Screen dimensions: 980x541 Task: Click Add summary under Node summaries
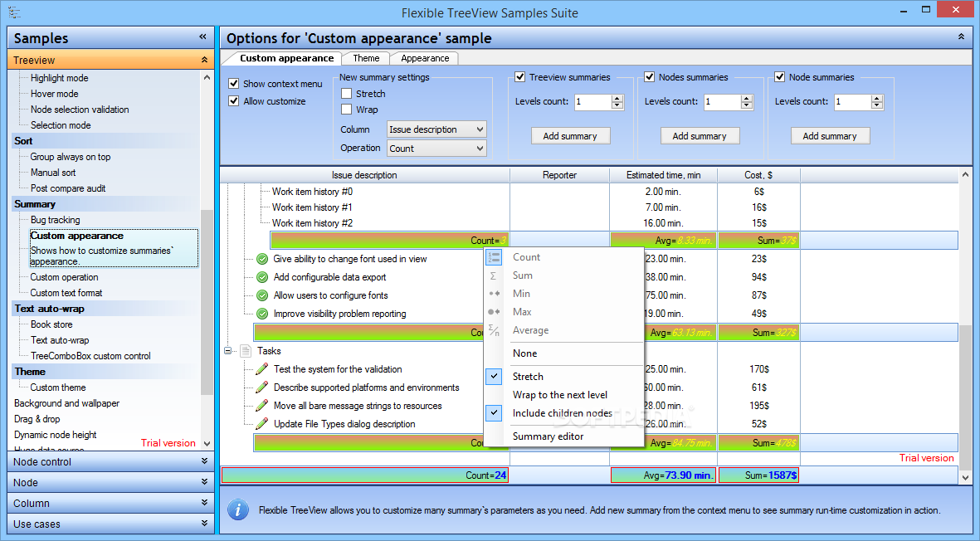(829, 135)
